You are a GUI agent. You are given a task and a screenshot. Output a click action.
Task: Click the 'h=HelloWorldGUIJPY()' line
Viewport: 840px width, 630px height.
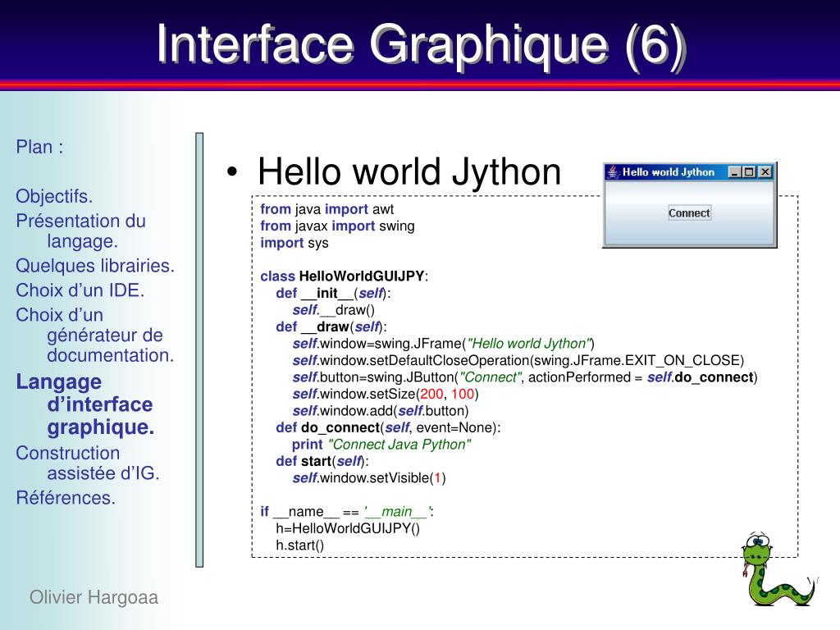coord(348,528)
